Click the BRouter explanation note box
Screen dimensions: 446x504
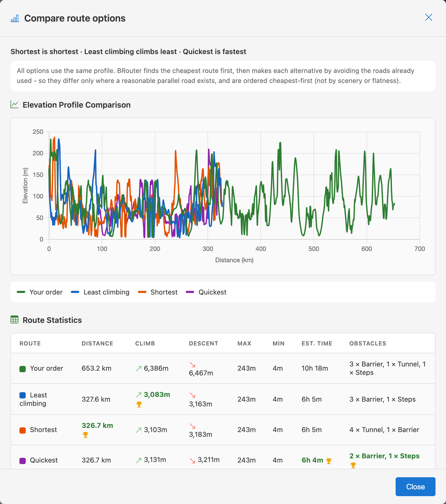tap(223, 76)
